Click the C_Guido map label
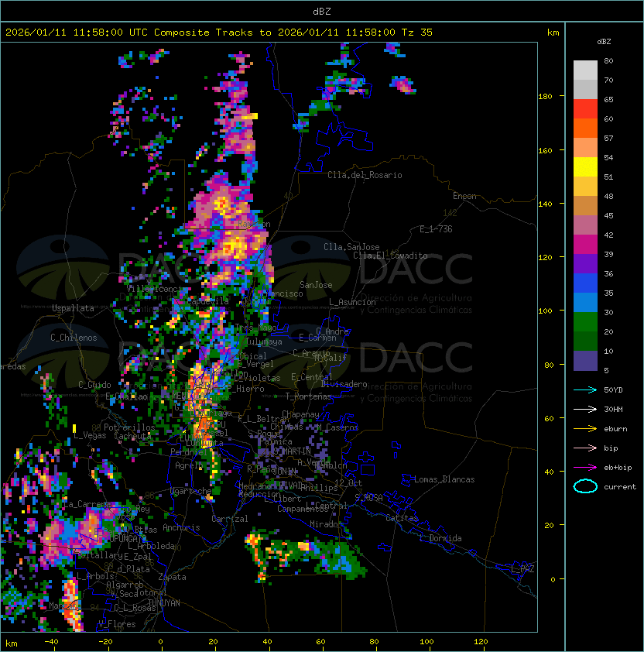644x652 pixels. (x=94, y=385)
